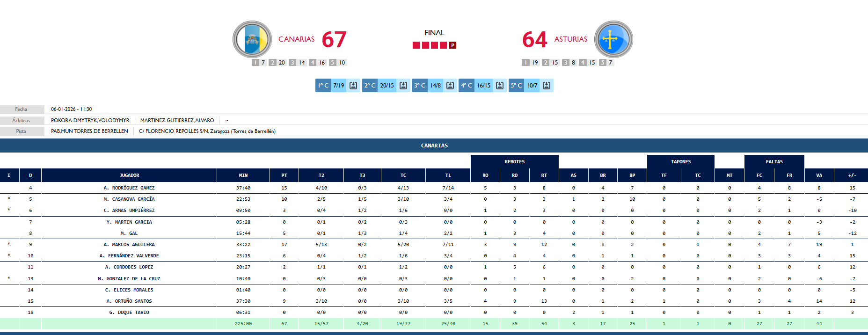This screenshot has height=335, width=868.
Task: Download the 2nd quarter report
Action: 403,86
